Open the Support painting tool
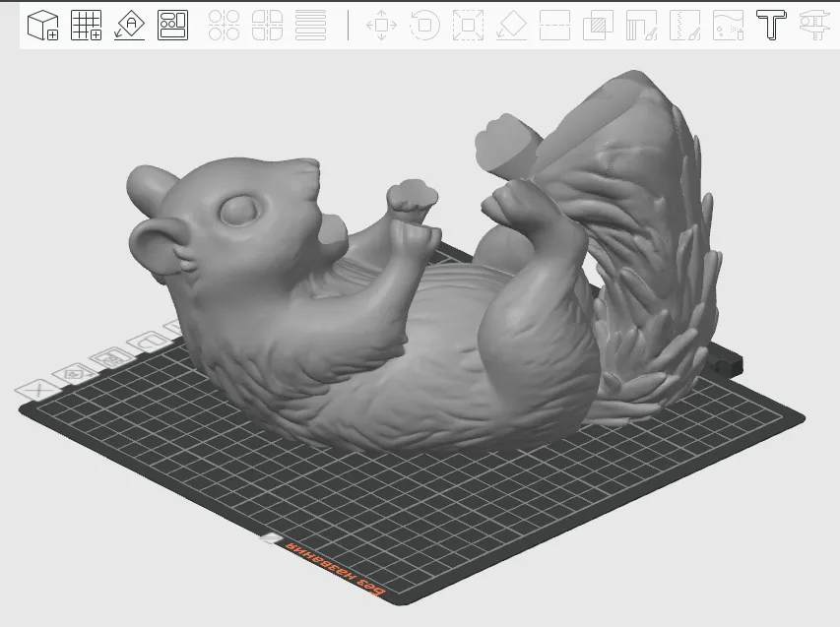 [640, 26]
